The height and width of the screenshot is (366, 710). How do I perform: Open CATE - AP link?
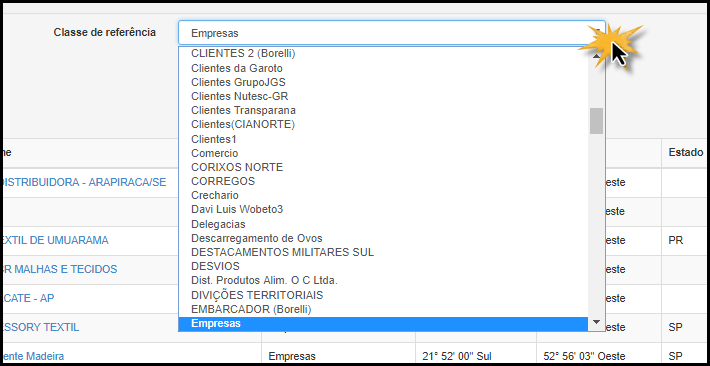coord(28,298)
